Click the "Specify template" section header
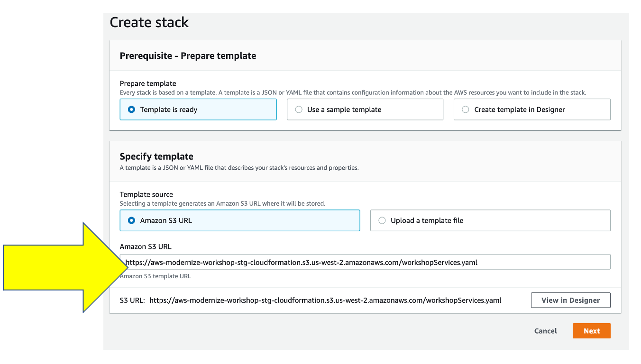The width and height of the screenshot is (641, 364). (156, 156)
